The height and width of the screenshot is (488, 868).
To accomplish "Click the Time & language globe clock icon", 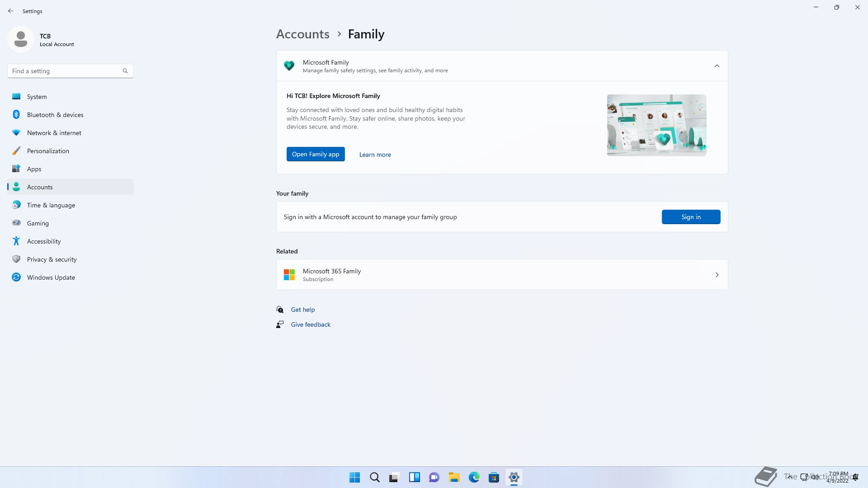I will click(16, 205).
